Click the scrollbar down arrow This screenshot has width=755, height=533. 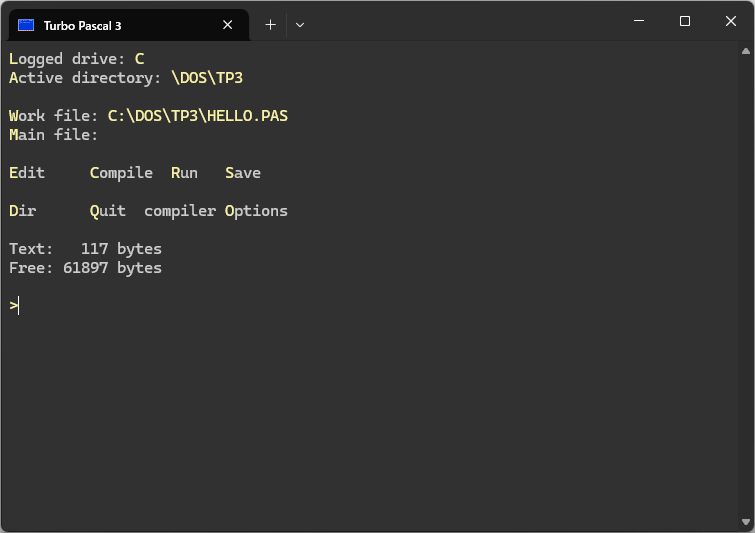746,522
